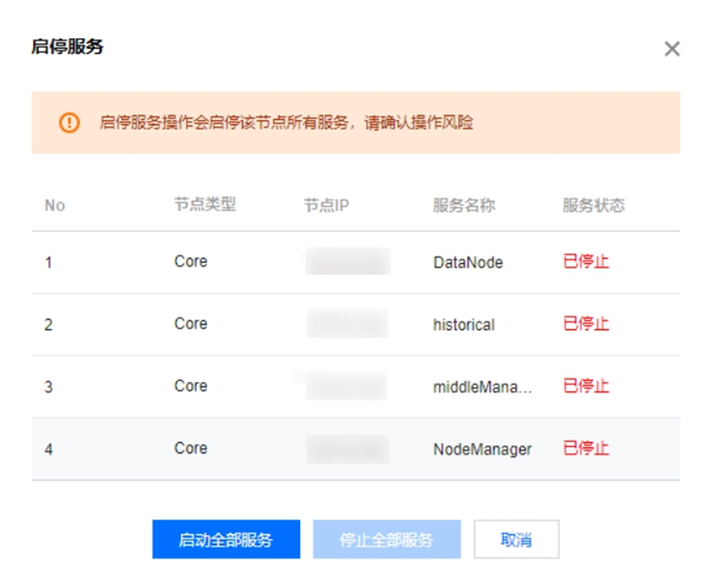Click the 节点类型 column header

point(204,205)
